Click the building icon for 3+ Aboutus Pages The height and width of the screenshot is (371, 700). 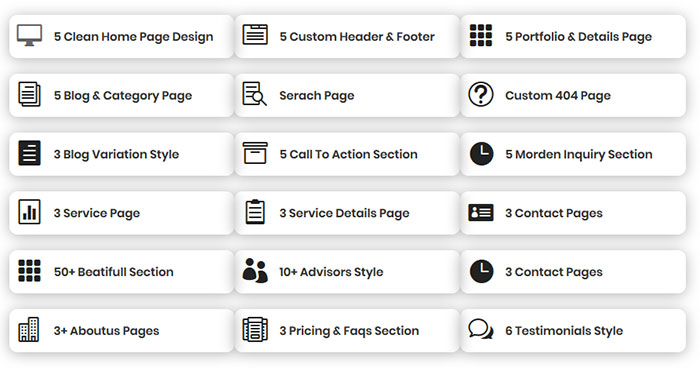tap(29, 329)
